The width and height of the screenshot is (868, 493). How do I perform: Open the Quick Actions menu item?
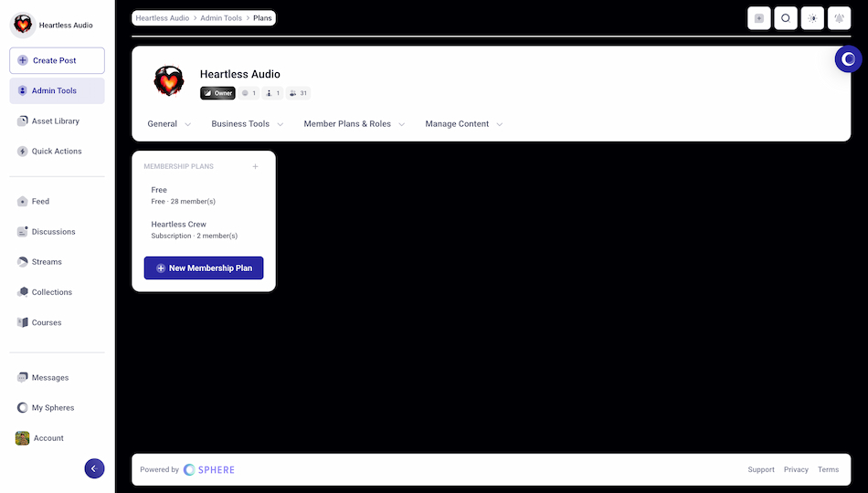[57, 151]
